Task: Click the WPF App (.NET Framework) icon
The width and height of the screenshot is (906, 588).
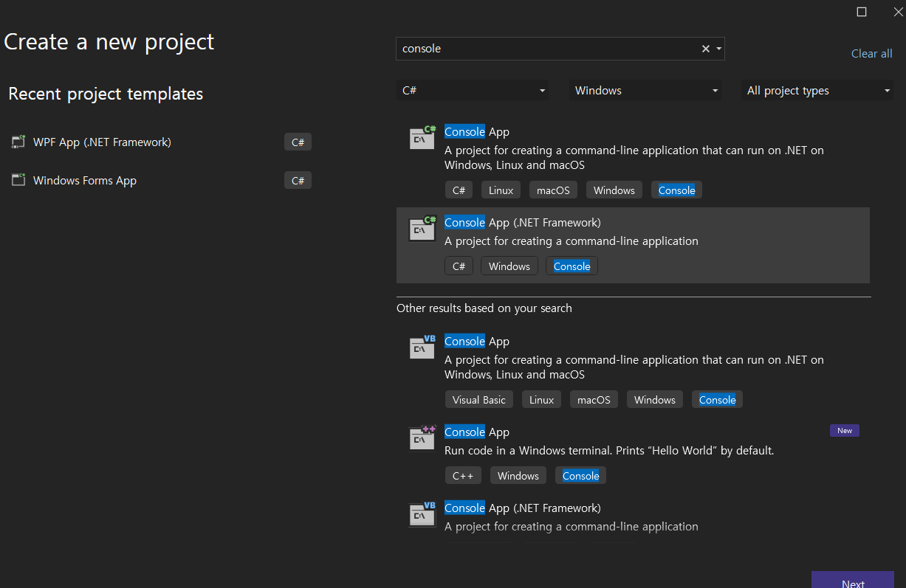Action: (18, 142)
